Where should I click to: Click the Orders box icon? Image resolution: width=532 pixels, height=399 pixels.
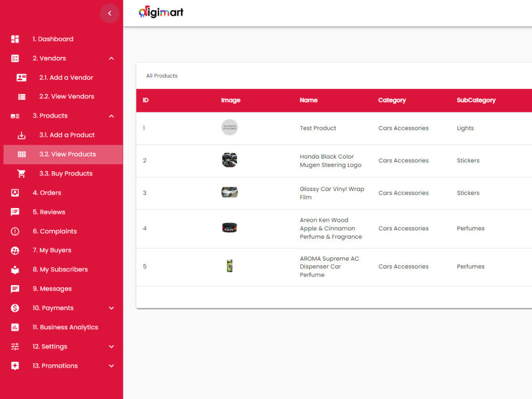(15, 193)
